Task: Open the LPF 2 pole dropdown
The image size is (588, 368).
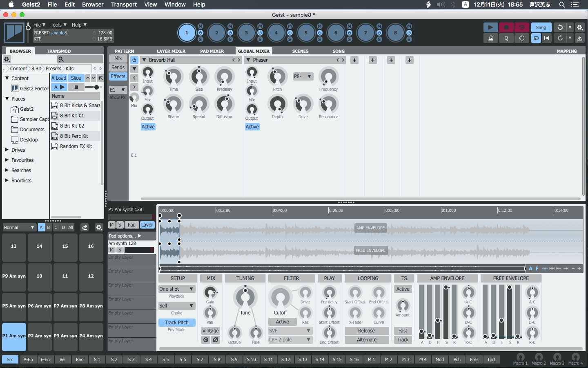Action: click(x=290, y=340)
